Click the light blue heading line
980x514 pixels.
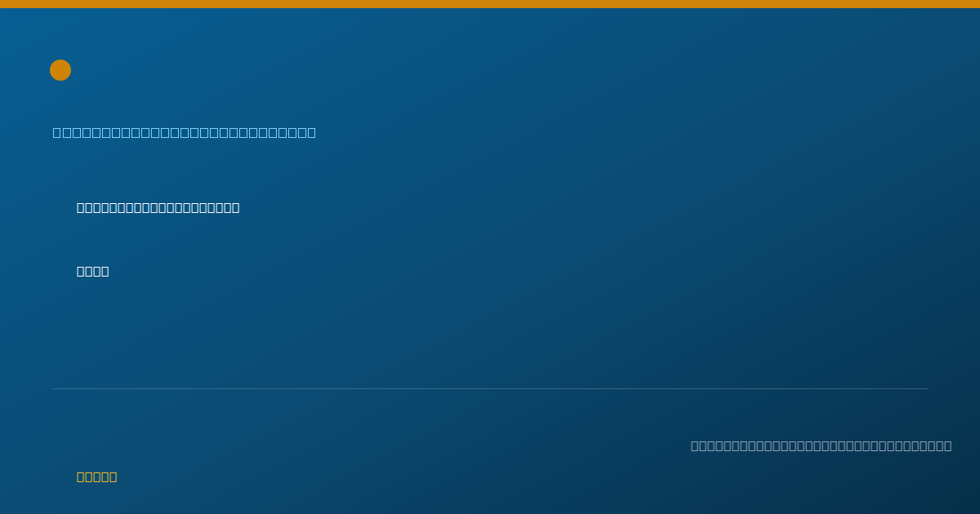point(185,132)
